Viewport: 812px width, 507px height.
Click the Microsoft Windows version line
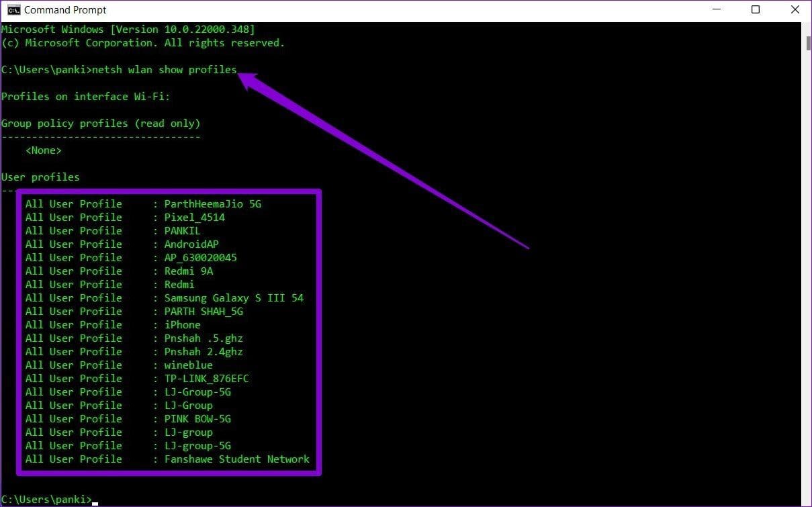click(x=128, y=30)
